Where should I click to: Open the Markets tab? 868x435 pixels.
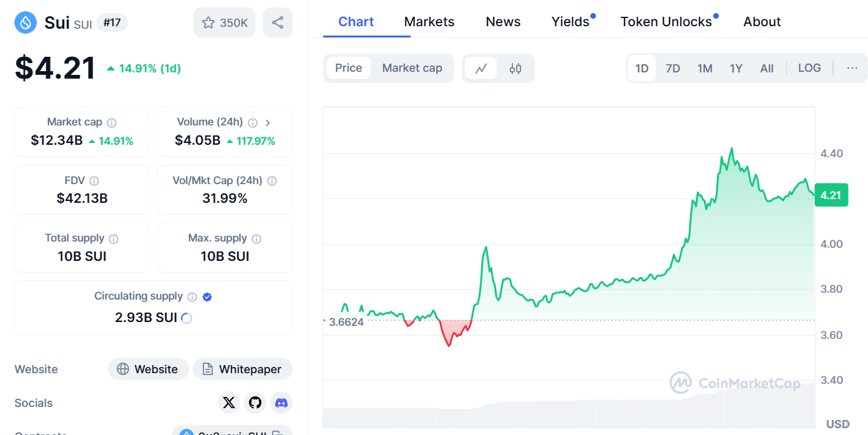click(x=429, y=22)
